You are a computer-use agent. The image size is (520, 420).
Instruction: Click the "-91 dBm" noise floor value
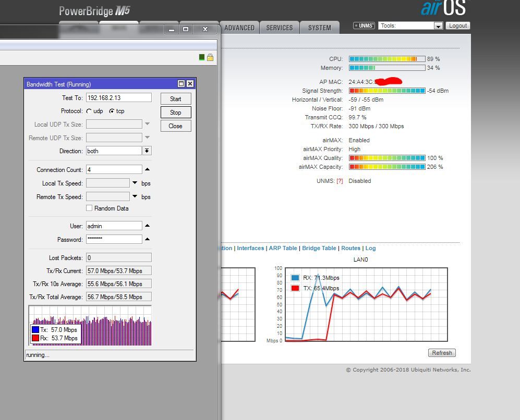[359, 108]
